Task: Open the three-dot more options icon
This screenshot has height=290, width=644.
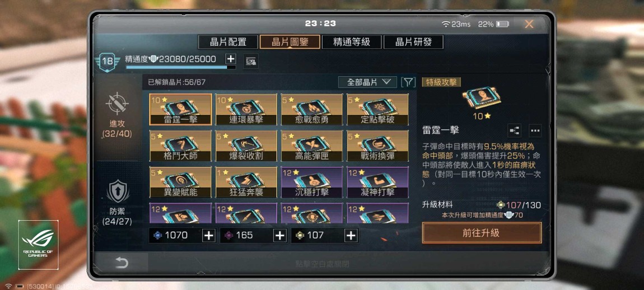Action: click(x=535, y=130)
